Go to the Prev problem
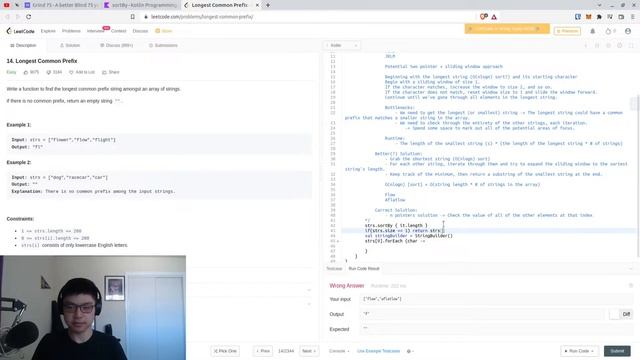The image size is (640, 360). [x=263, y=351]
